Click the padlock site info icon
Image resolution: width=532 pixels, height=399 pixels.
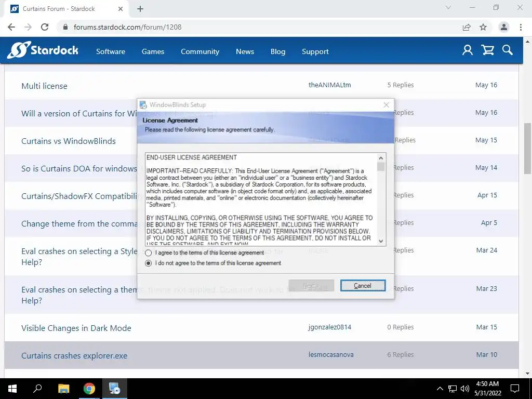tap(65, 27)
